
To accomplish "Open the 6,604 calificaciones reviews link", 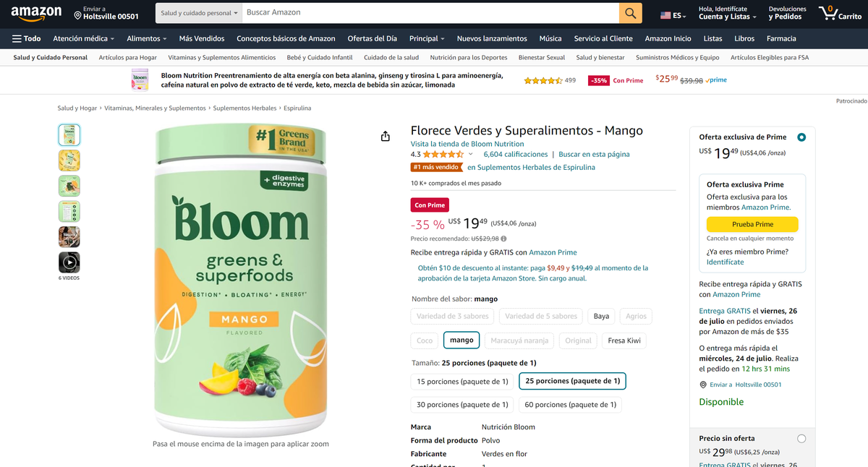I will tap(515, 154).
